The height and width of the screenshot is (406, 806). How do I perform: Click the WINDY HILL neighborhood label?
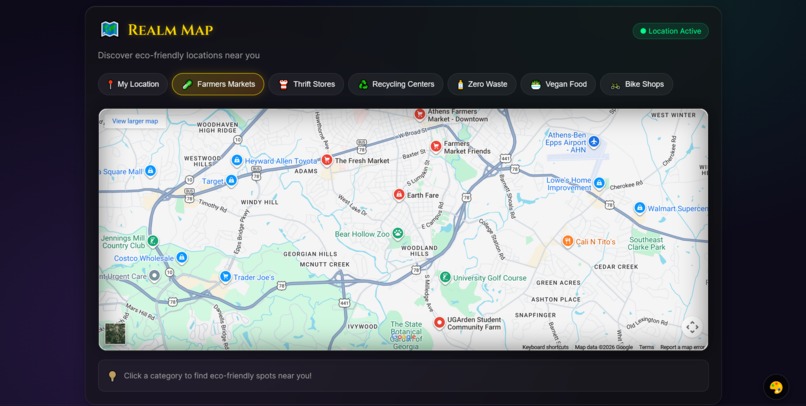click(x=260, y=202)
